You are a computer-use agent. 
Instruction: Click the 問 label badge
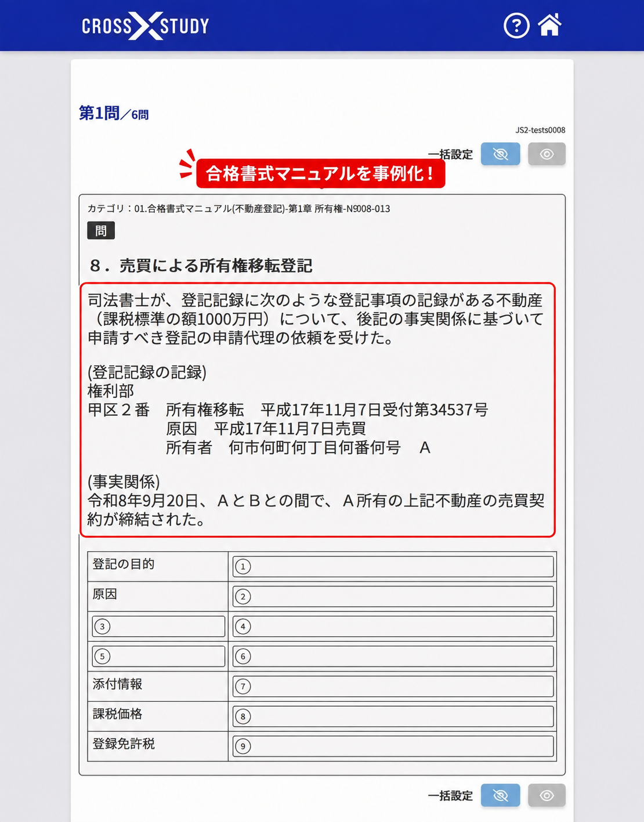pos(101,231)
